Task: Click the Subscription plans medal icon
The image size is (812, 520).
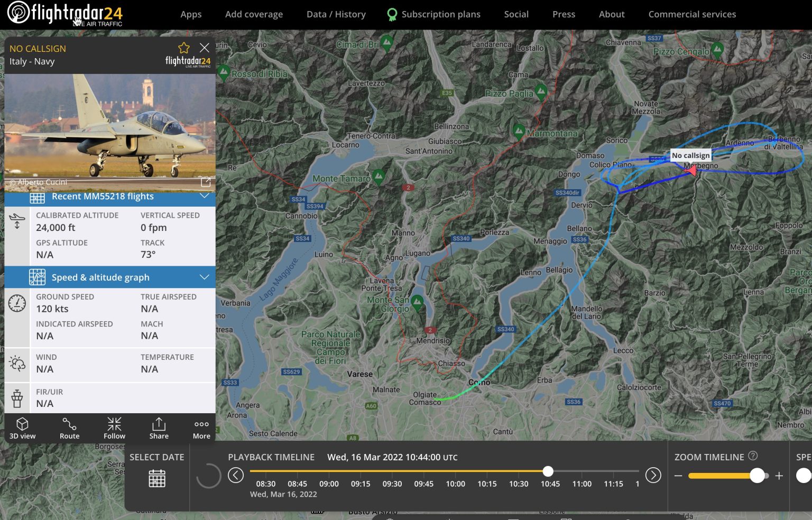Action: click(392, 14)
